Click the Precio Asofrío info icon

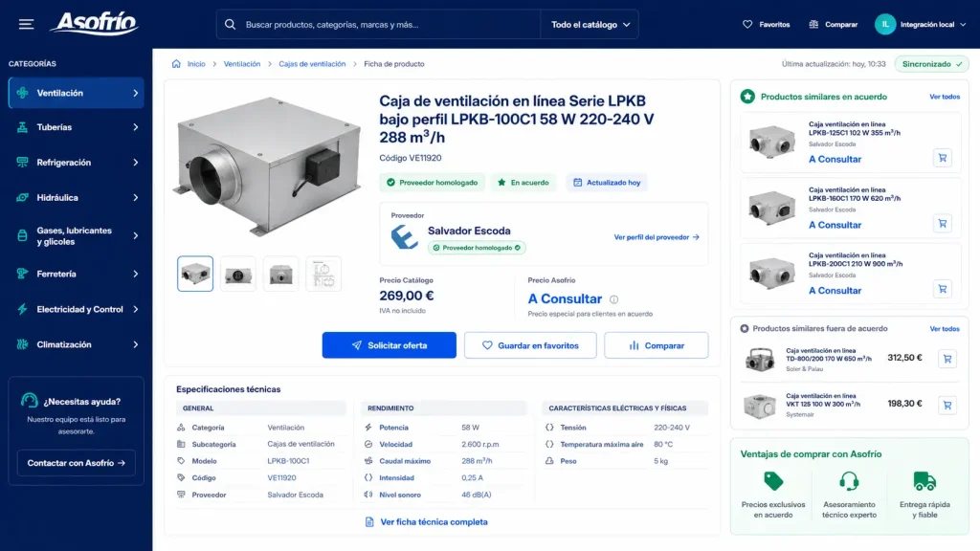pos(613,299)
